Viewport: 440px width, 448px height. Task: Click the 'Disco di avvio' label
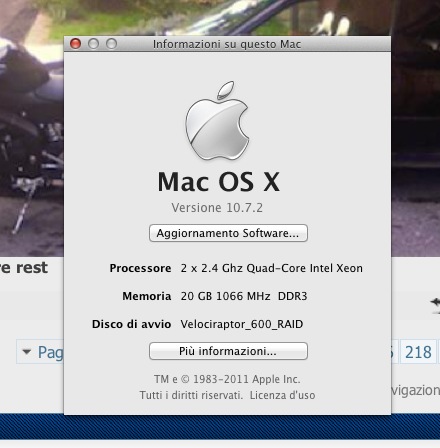click(131, 324)
